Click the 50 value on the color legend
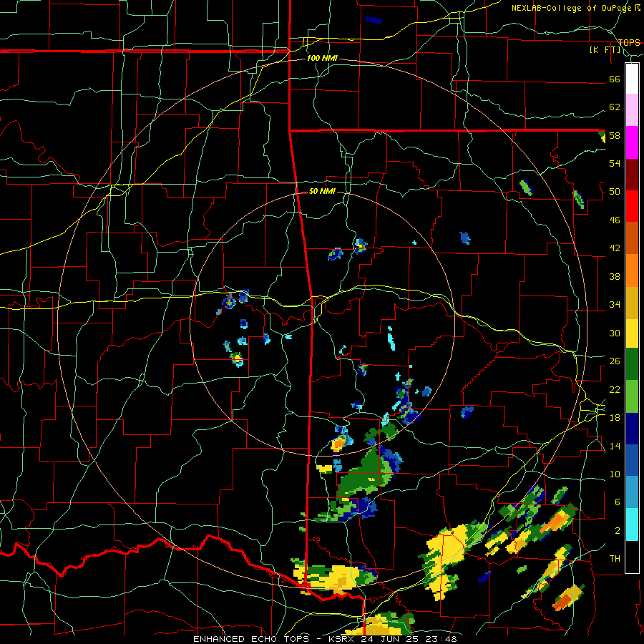The height and width of the screenshot is (644, 644). pos(615,192)
